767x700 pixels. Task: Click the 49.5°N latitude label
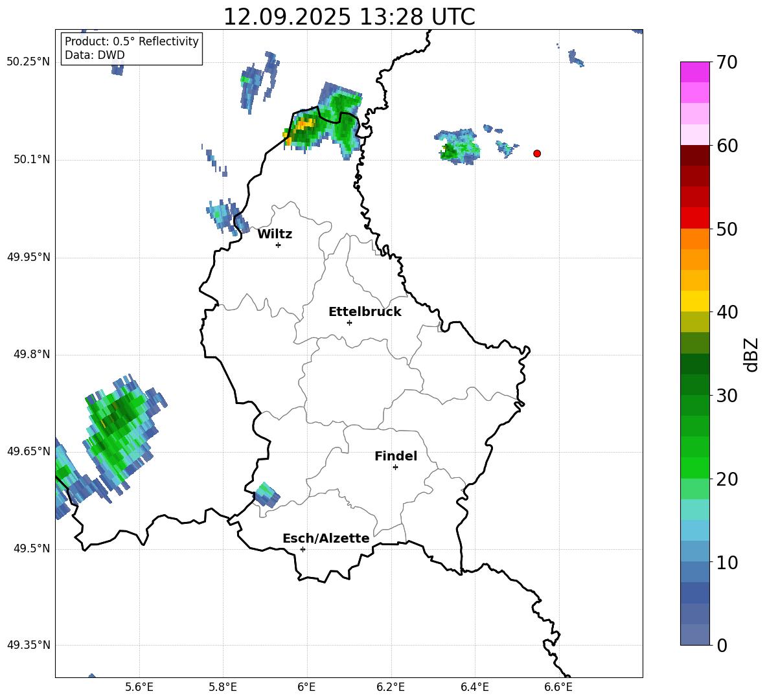(32, 548)
